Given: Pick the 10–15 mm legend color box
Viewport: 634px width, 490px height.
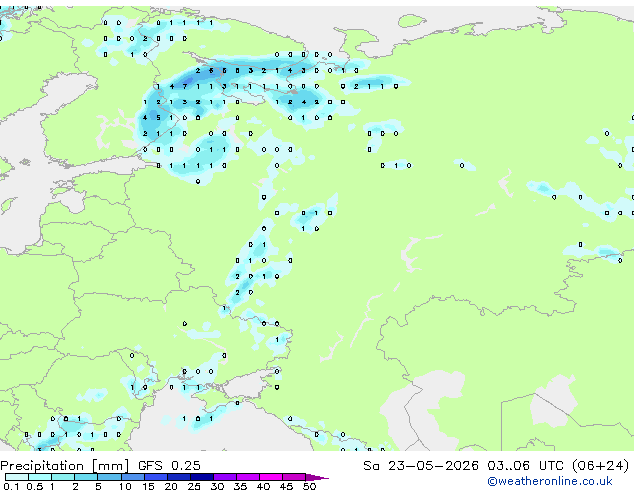Looking at the screenshot, I should (133, 477).
